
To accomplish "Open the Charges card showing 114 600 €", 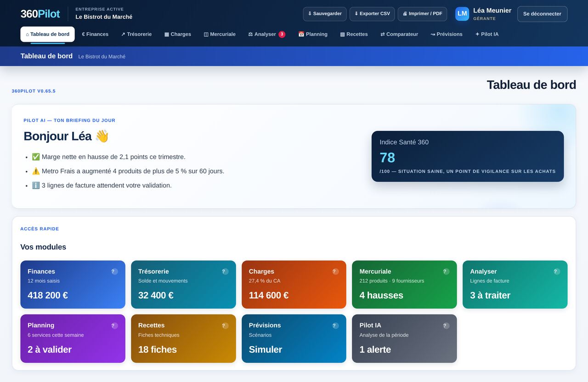I will (x=294, y=285).
